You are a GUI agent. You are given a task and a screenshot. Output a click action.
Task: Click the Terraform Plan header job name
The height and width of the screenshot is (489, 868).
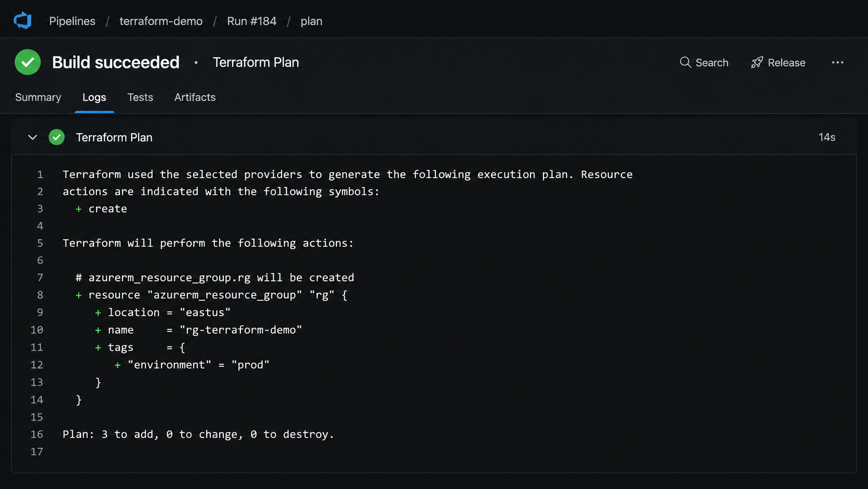(x=256, y=62)
